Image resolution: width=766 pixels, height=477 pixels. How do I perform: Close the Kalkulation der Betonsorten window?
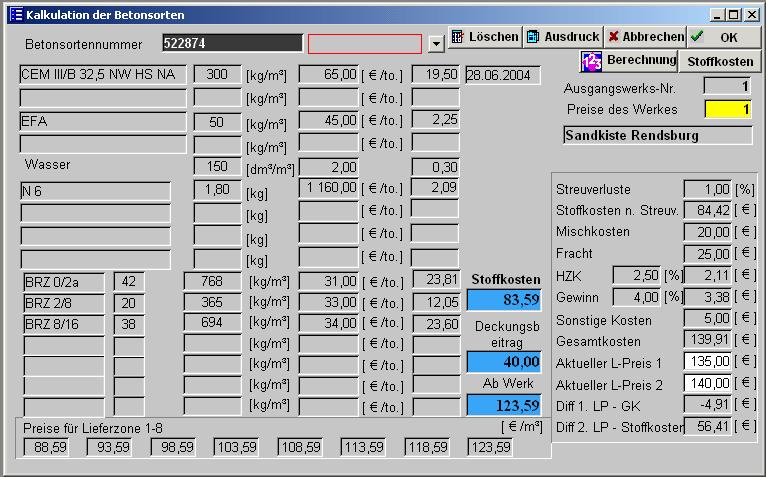point(753,15)
